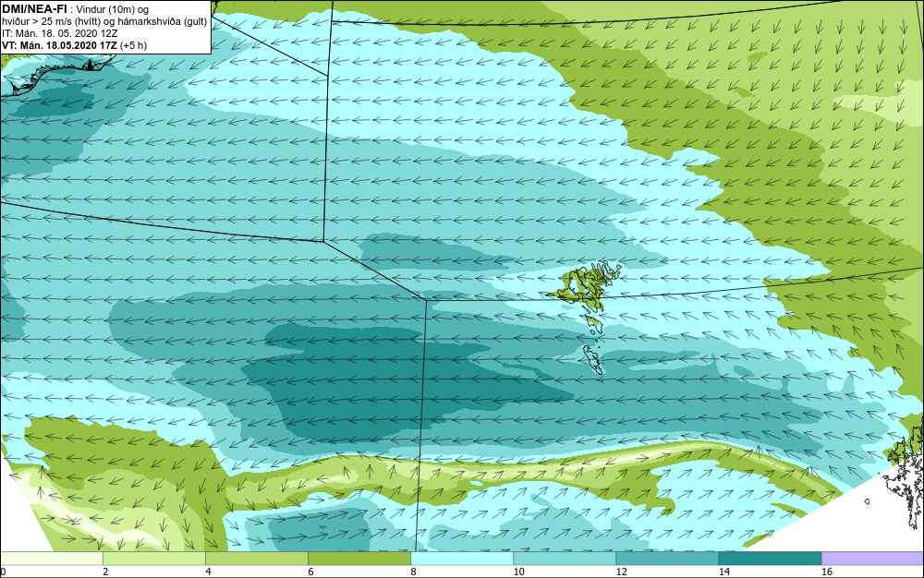Click the 0–2 m/s pale yellow legend swatch

point(51,558)
